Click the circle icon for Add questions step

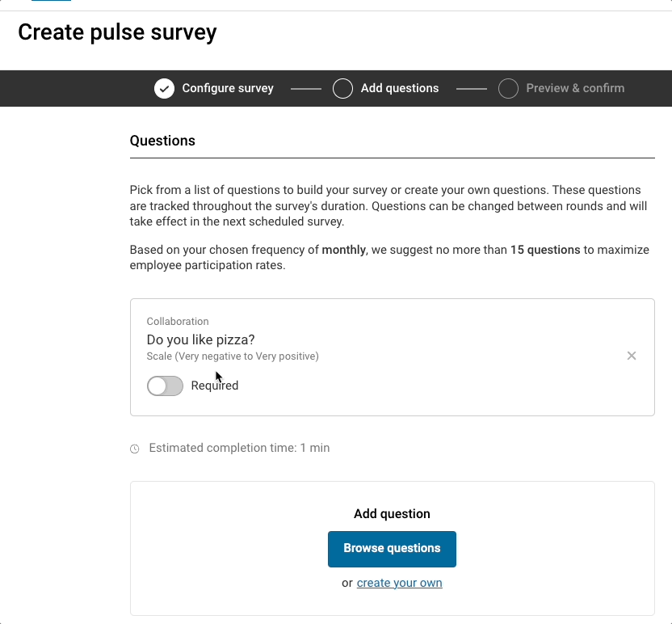pyautogui.click(x=343, y=88)
